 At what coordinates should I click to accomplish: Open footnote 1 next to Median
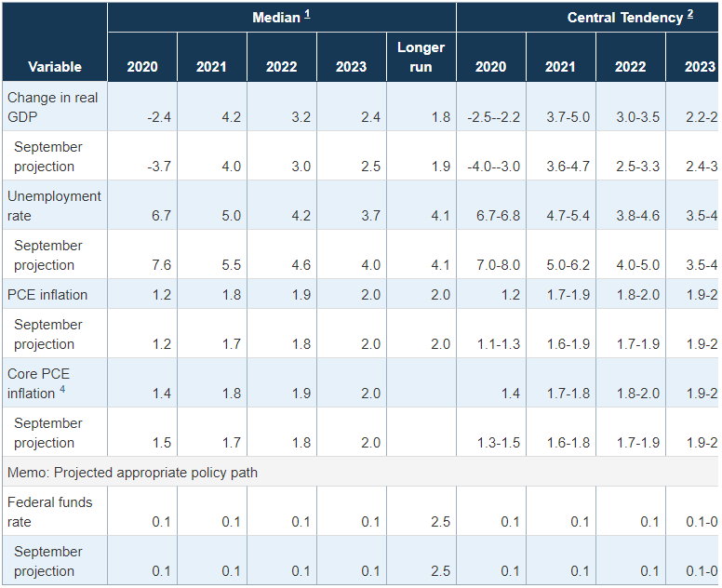point(307,14)
